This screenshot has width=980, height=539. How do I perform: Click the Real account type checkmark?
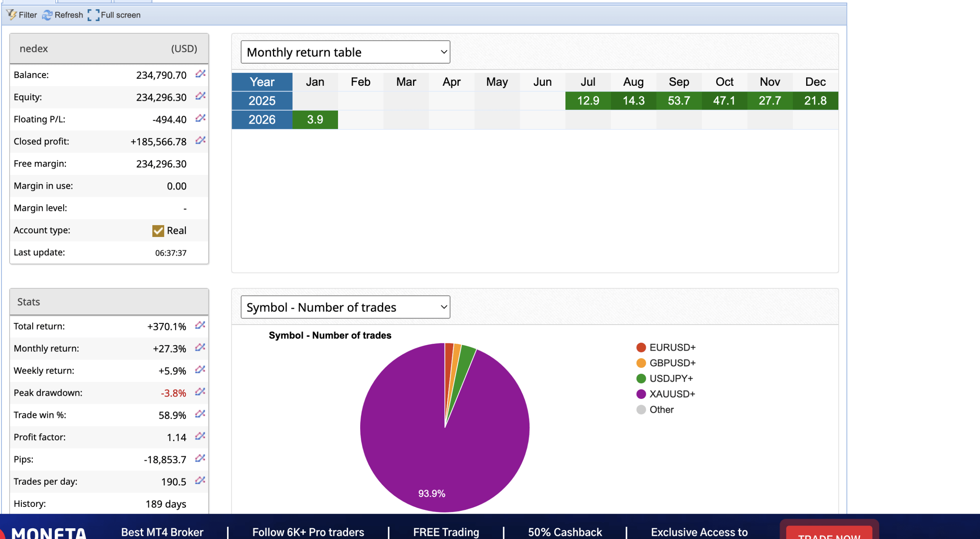(x=158, y=231)
